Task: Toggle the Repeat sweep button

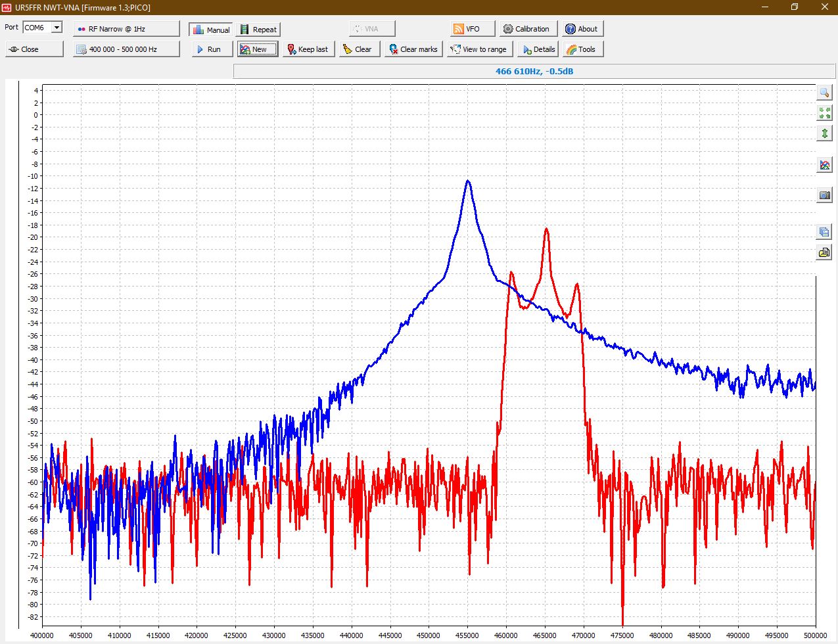Action: point(258,30)
